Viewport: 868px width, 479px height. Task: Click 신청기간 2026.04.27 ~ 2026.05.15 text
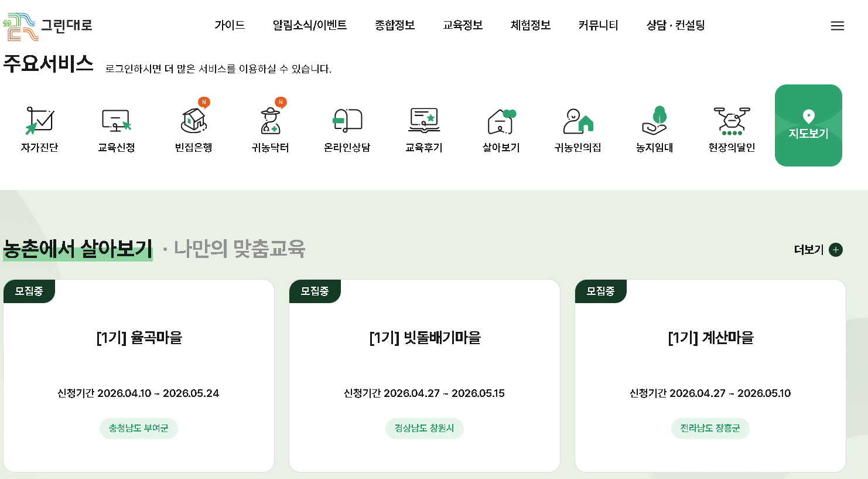424,393
